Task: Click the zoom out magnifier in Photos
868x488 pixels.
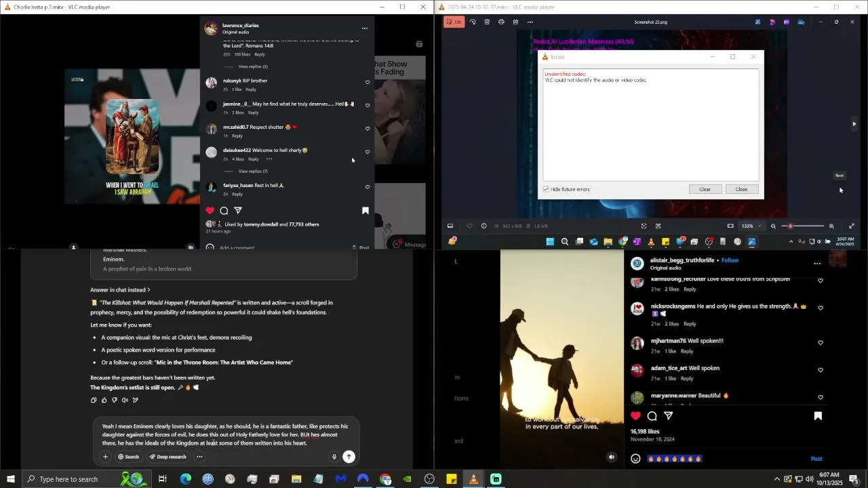Action: pyautogui.click(x=773, y=226)
